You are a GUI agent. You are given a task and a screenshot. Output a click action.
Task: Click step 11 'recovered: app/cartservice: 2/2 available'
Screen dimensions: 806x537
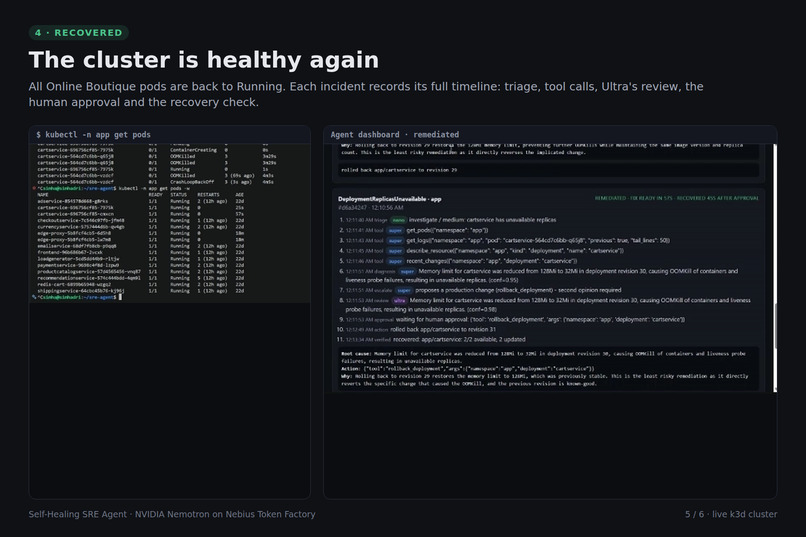[459, 340]
